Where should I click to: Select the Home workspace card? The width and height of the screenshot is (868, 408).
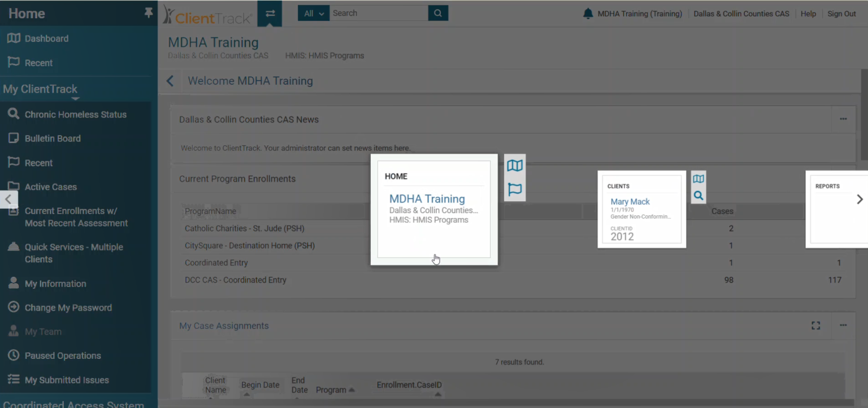[433, 210]
